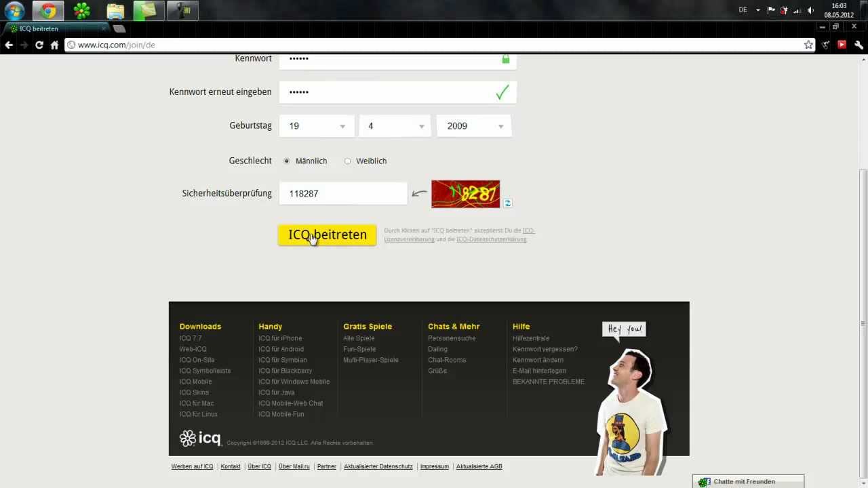Open ICQ Mobile-Web Chat link
Screen dimensions: 868x488
click(291, 403)
